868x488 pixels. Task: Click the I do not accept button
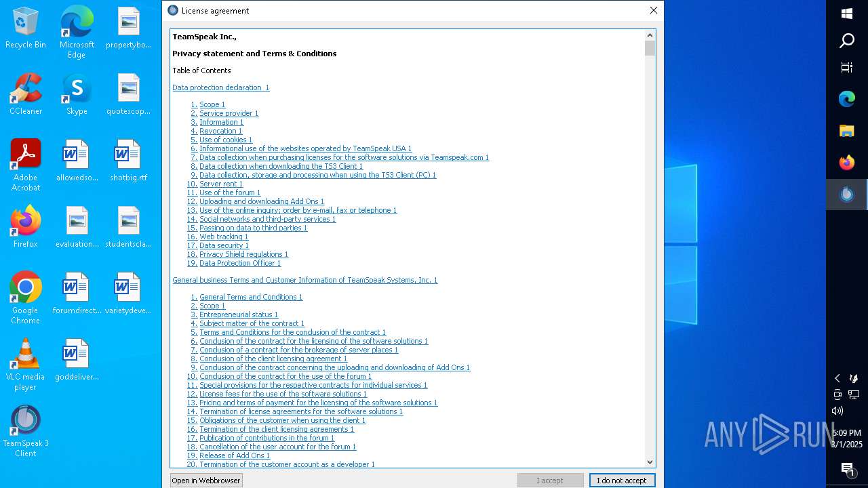tap(622, 481)
